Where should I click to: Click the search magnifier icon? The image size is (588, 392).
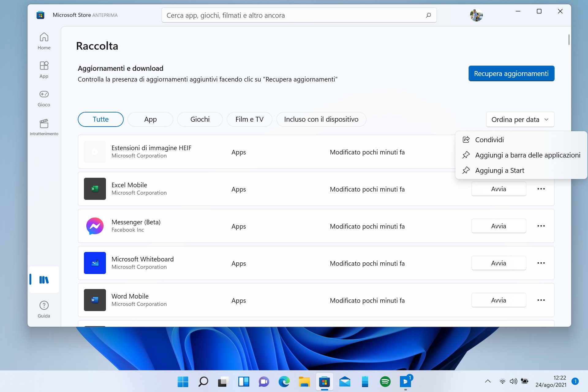coord(428,15)
